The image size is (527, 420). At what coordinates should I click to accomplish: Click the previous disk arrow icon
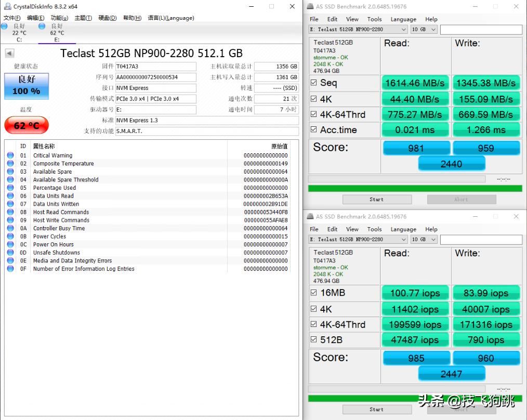(x=9, y=53)
